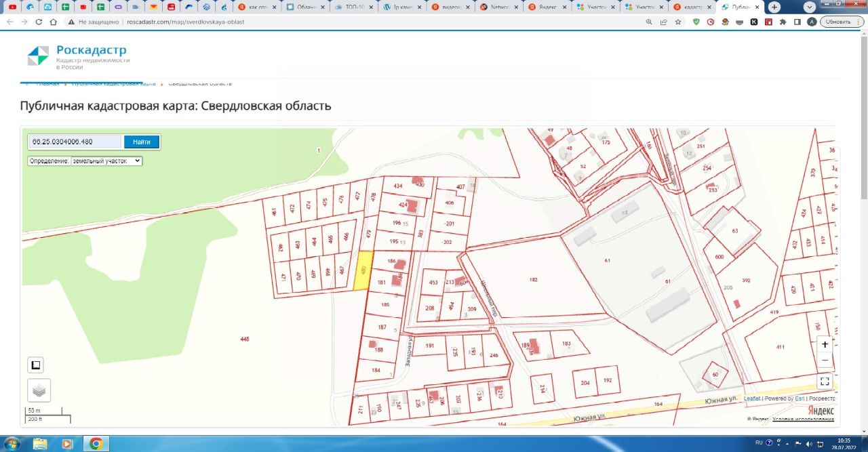Open the browser extensions puzzle icon
The width and height of the screenshot is (868, 452).
783,22
